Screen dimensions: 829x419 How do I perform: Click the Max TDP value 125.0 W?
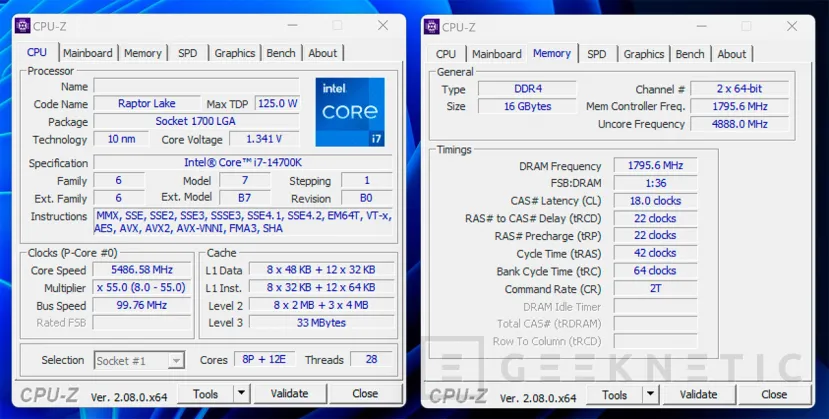click(278, 104)
